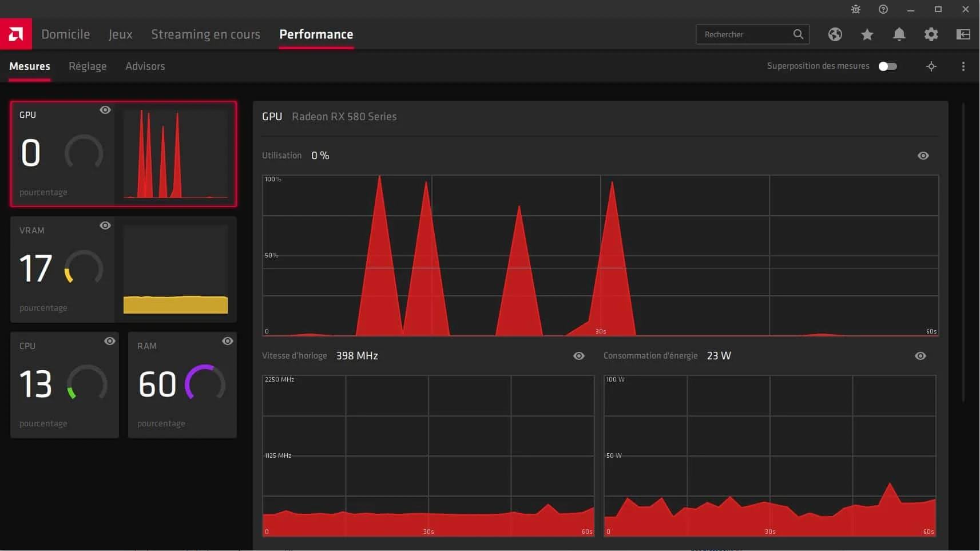This screenshot has height=551, width=980.
Task: Click the VRAM yellow gauge ring
Action: coord(84,268)
